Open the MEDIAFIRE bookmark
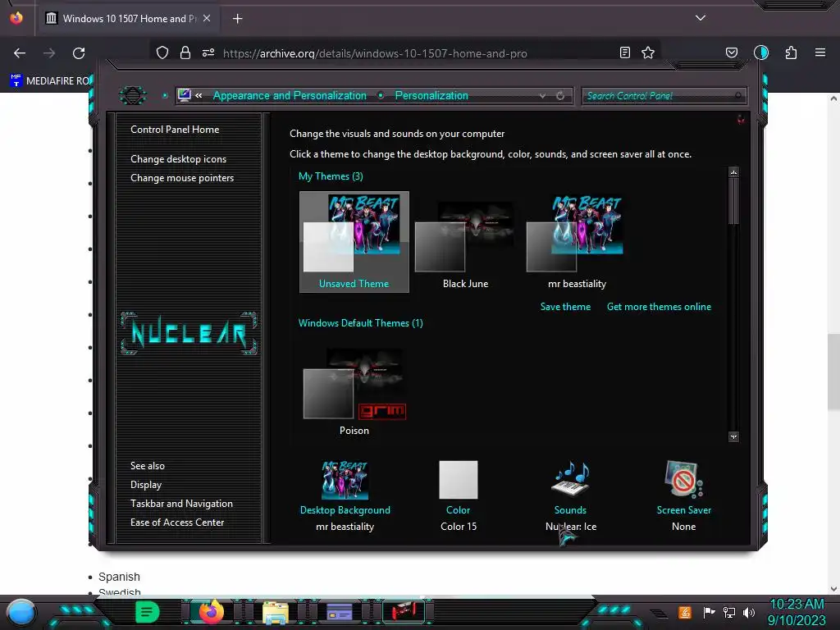This screenshot has height=630, width=840. click(x=50, y=81)
